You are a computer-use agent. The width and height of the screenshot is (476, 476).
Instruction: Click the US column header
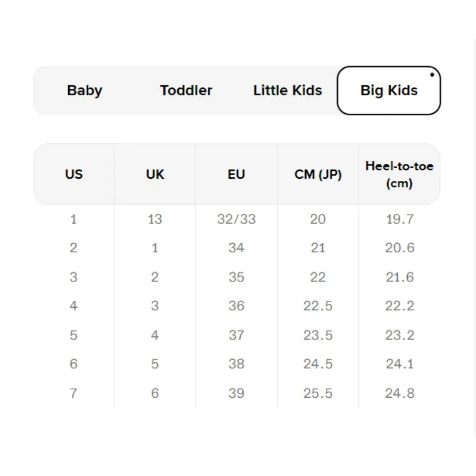point(74,174)
